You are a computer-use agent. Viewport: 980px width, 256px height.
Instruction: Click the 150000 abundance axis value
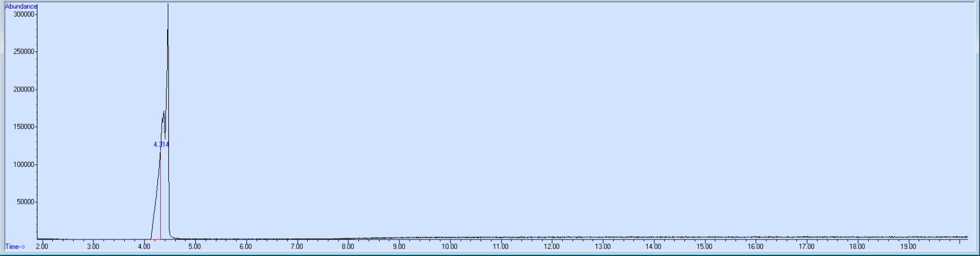coord(23,127)
